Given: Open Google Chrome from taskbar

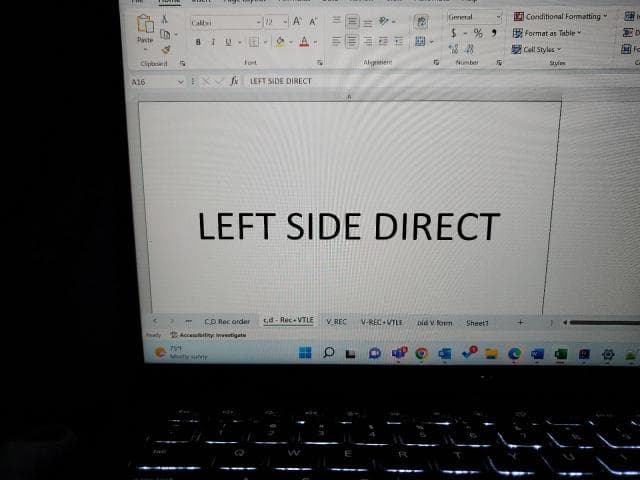Looking at the screenshot, I should pos(421,353).
